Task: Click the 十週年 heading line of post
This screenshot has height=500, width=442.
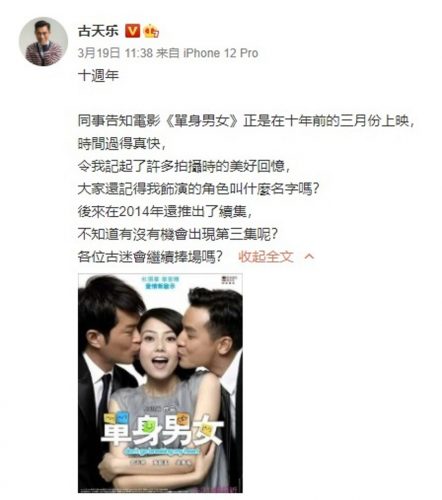Action: 98,75
